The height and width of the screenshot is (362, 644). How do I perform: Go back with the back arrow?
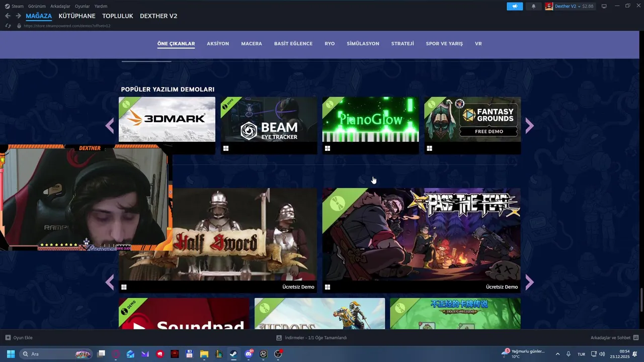8,16
